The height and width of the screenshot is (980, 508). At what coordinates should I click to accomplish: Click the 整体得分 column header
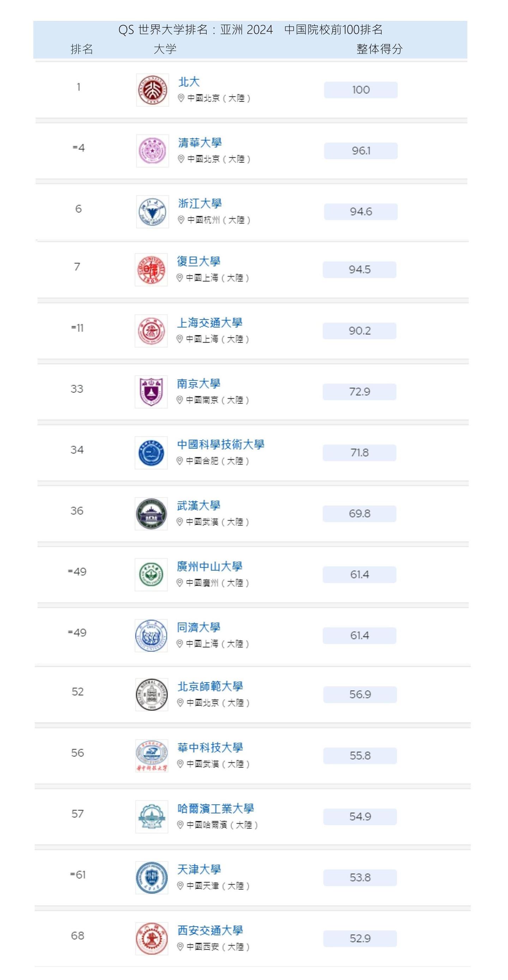pos(379,49)
